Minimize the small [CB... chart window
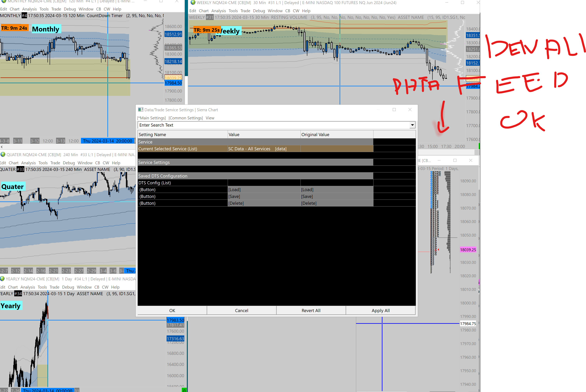The image size is (586, 392). (439, 160)
